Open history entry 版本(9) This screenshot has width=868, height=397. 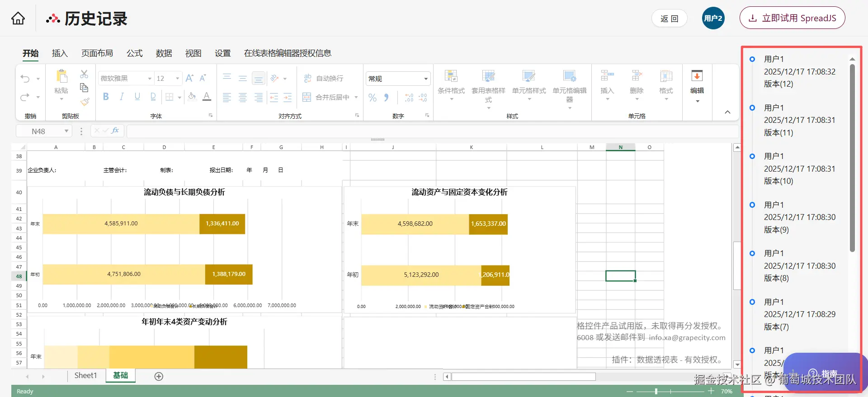[x=800, y=217]
